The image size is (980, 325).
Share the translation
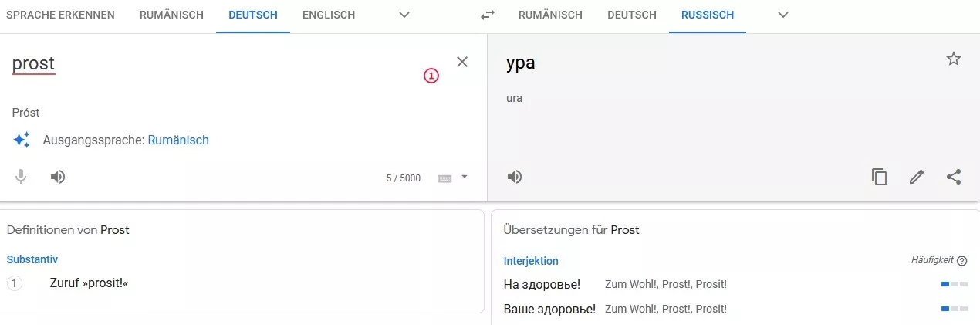pos(954,177)
